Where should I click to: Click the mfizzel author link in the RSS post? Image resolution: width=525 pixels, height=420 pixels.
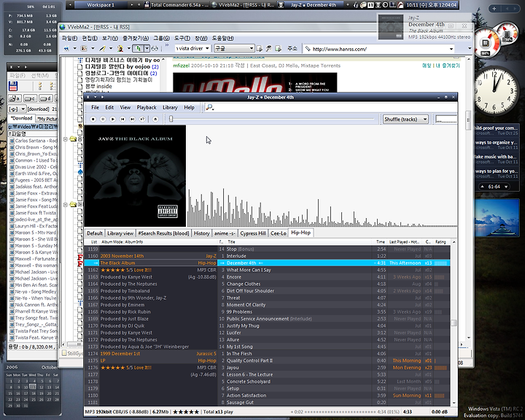click(x=181, y=66)
